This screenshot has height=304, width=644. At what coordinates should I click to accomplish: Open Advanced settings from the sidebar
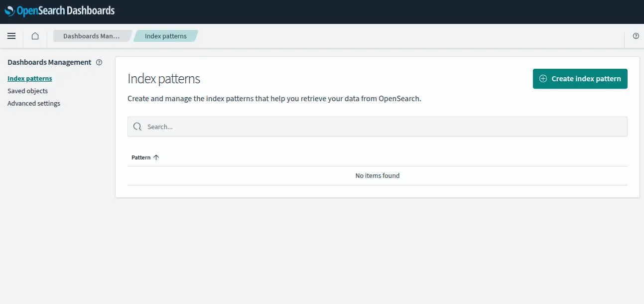(34, 103)
